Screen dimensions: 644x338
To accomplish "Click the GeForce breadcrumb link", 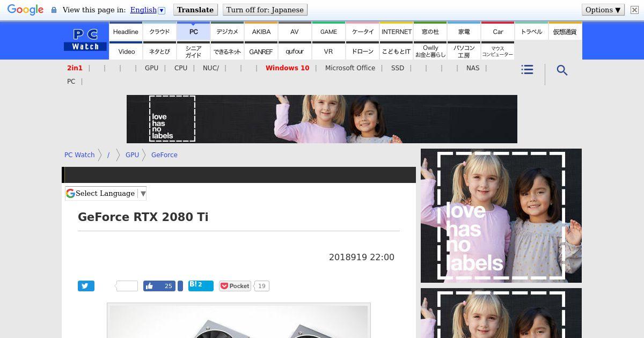I will point(164,155).
